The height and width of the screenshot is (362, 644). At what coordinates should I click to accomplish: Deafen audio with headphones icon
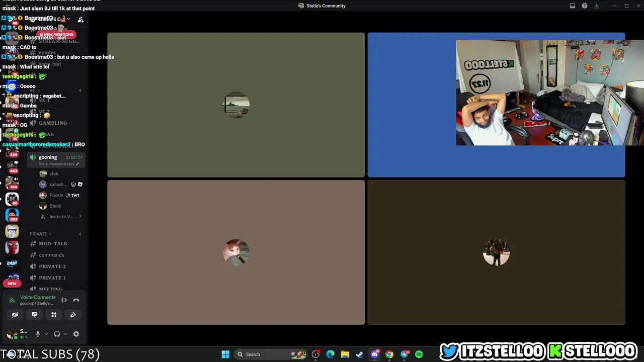pos(57,334)
